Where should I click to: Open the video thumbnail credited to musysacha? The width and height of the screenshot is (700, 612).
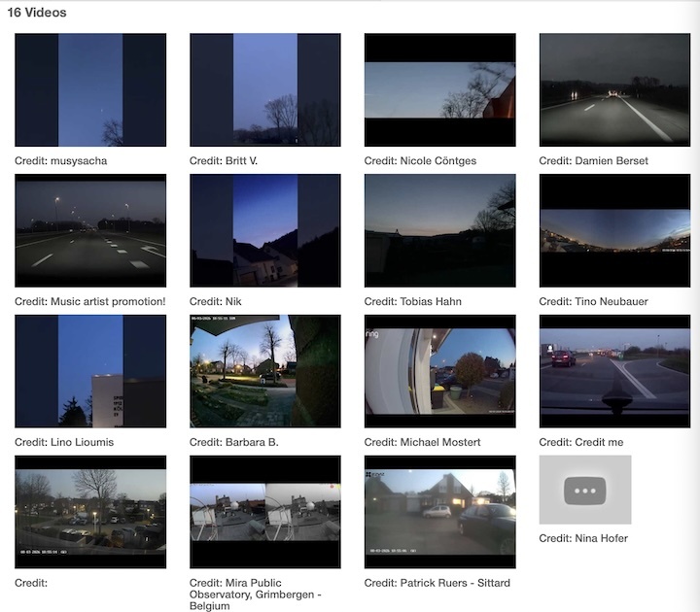(90, 90)
